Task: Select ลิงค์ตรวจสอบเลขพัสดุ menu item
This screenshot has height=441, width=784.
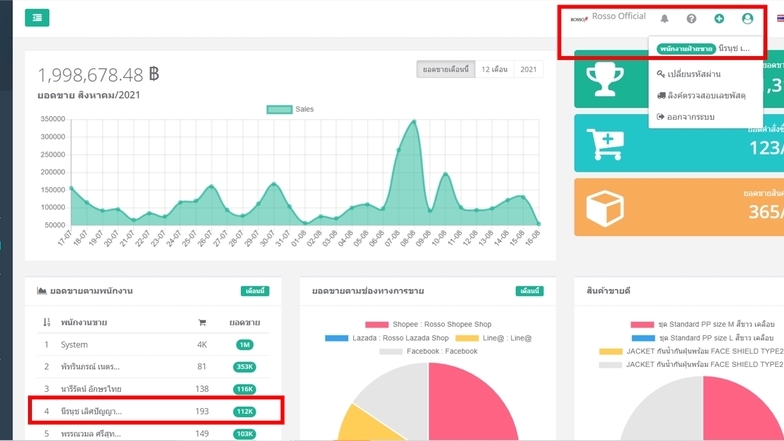Action: pyautogui.click(x=701, y=95)
